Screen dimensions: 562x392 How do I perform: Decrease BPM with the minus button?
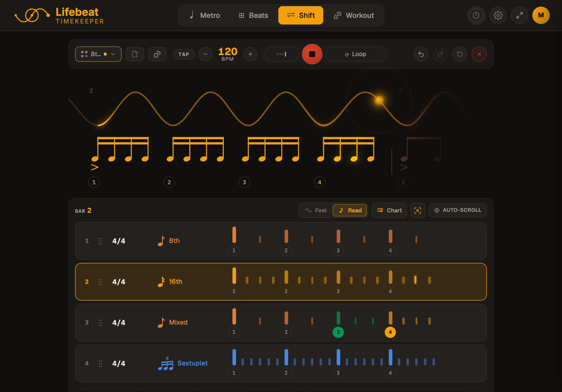205,54
